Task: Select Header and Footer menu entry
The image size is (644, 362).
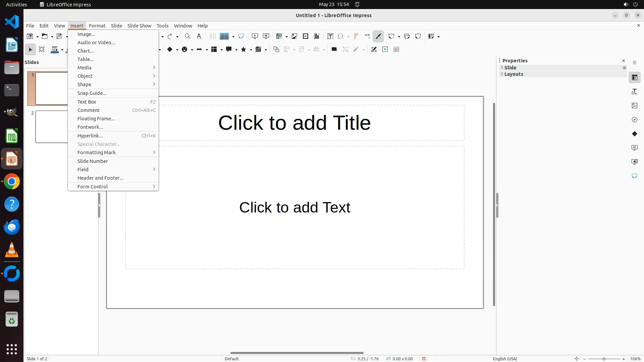Action: [100, 178]
